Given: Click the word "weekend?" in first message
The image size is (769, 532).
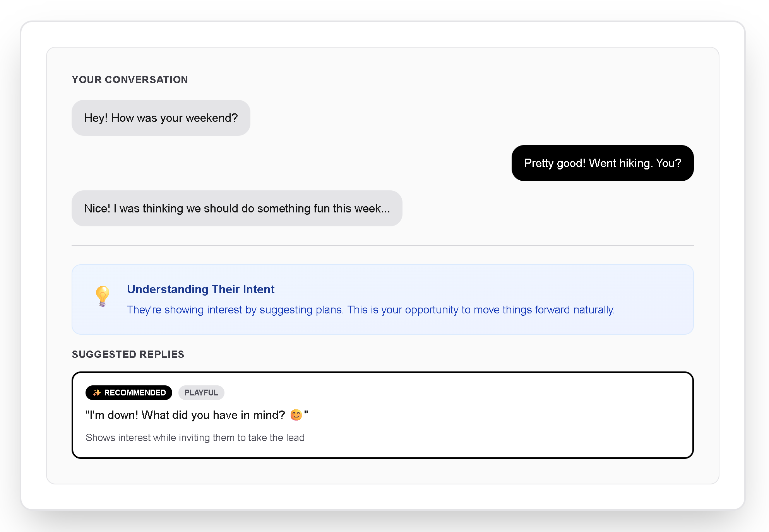Looking at the screenshot, I should click(212, 118).
